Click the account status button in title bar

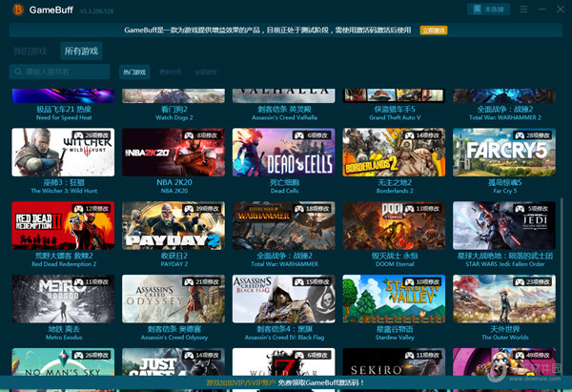click(488, 10)
